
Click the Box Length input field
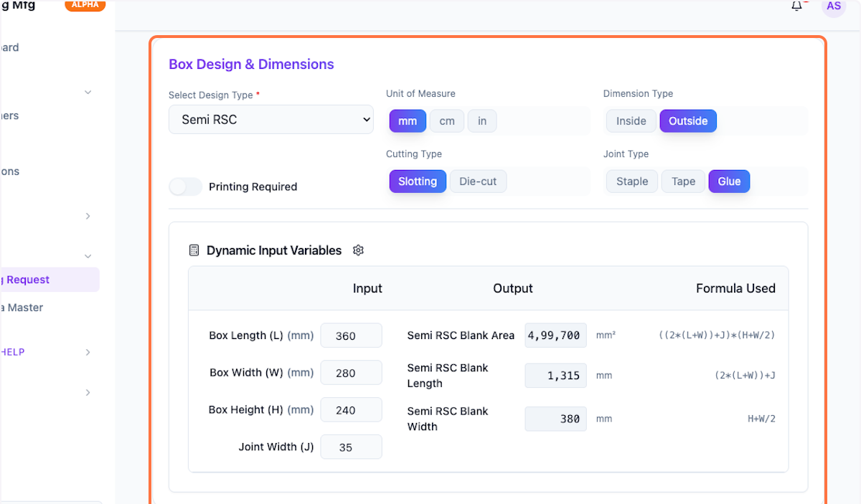pyautogui.click(x=351, y=336)
